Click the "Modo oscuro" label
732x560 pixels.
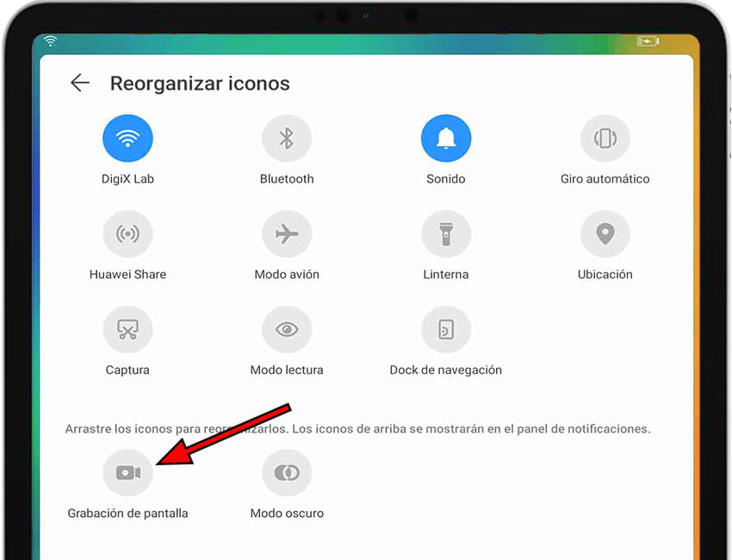point(287,513)
